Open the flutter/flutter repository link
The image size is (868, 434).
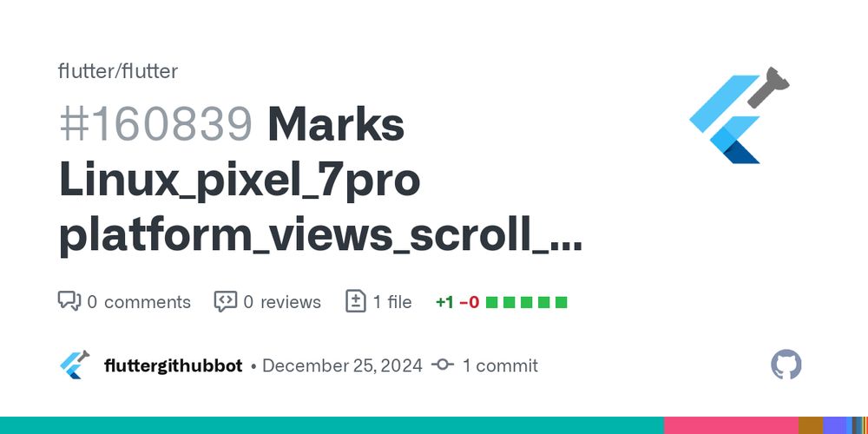[x=118, y=71]
